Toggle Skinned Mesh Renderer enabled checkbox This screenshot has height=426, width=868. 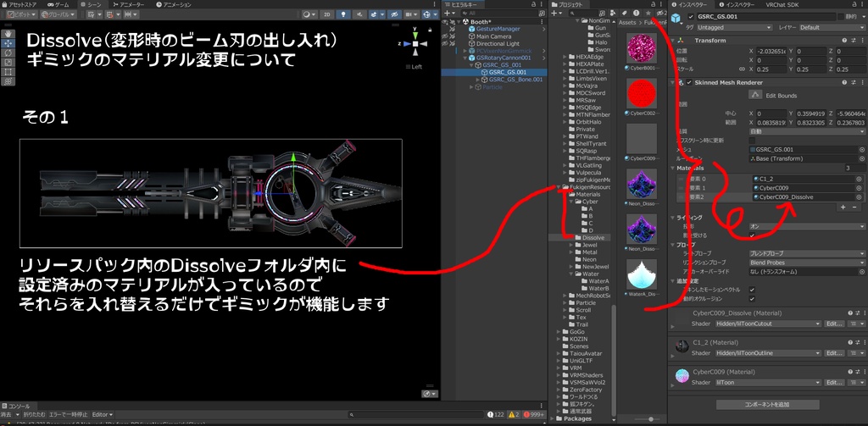tap(689, 82)
